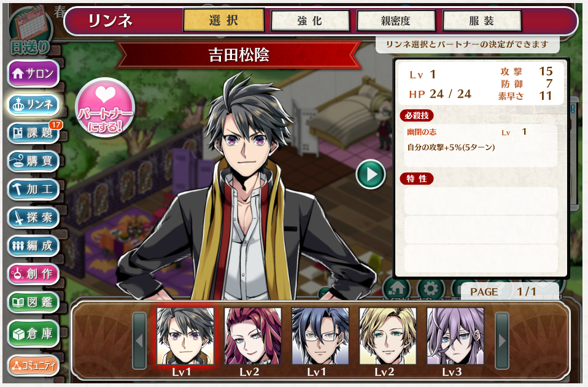This screenshot has height=387, width=588.
Task: Advance with the green arrow button
Action: point(371,175)
